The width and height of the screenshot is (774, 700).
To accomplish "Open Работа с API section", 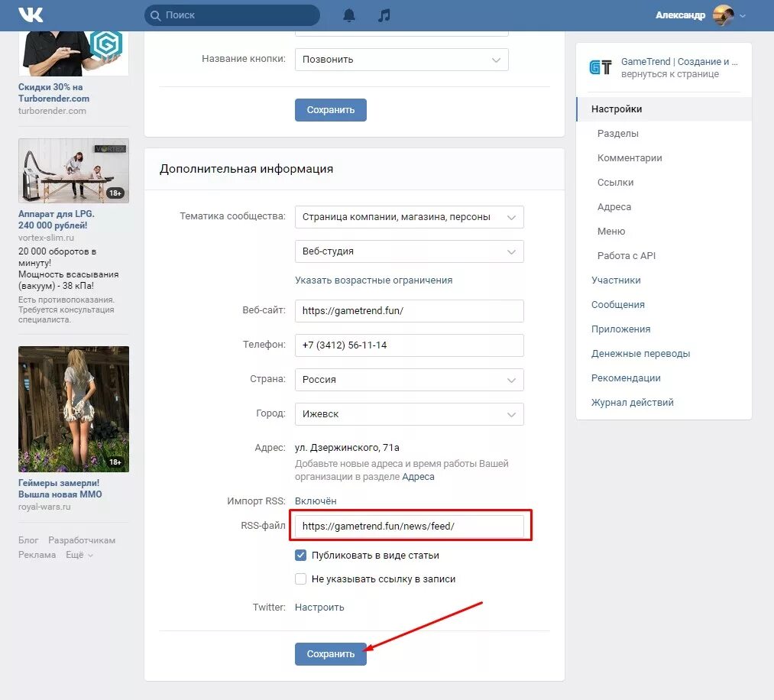I will tap(626, 256).
